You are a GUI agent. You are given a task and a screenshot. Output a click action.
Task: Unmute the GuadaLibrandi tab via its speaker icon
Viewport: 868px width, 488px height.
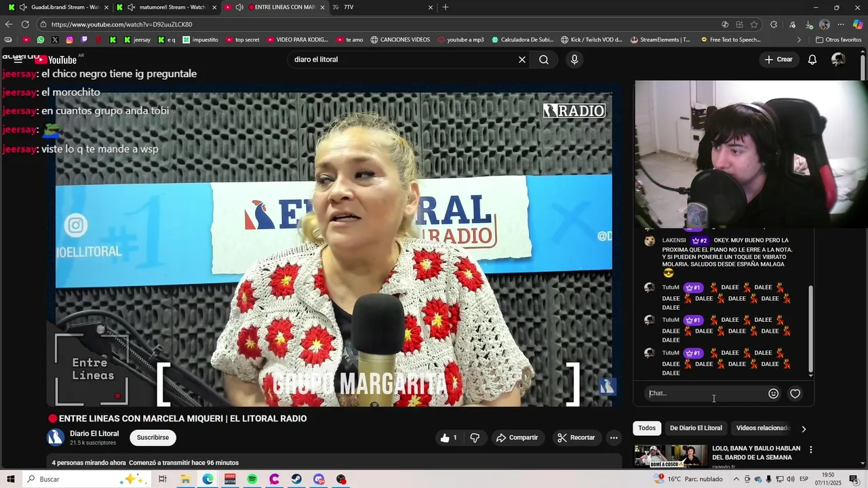pos(24,7)
